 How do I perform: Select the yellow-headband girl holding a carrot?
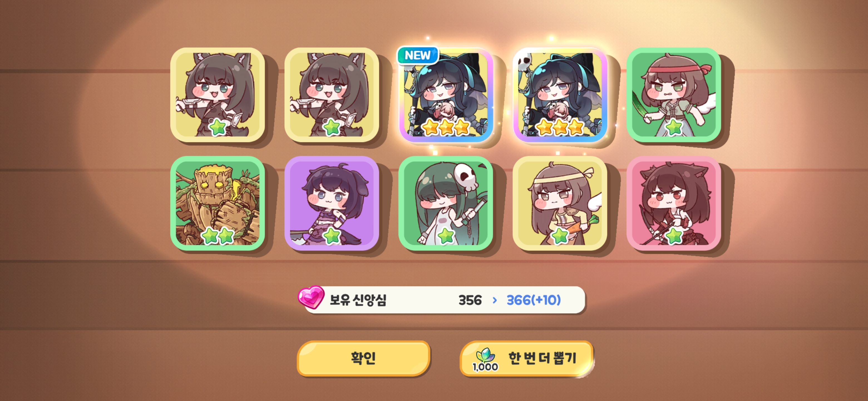[x=560, y=203]
